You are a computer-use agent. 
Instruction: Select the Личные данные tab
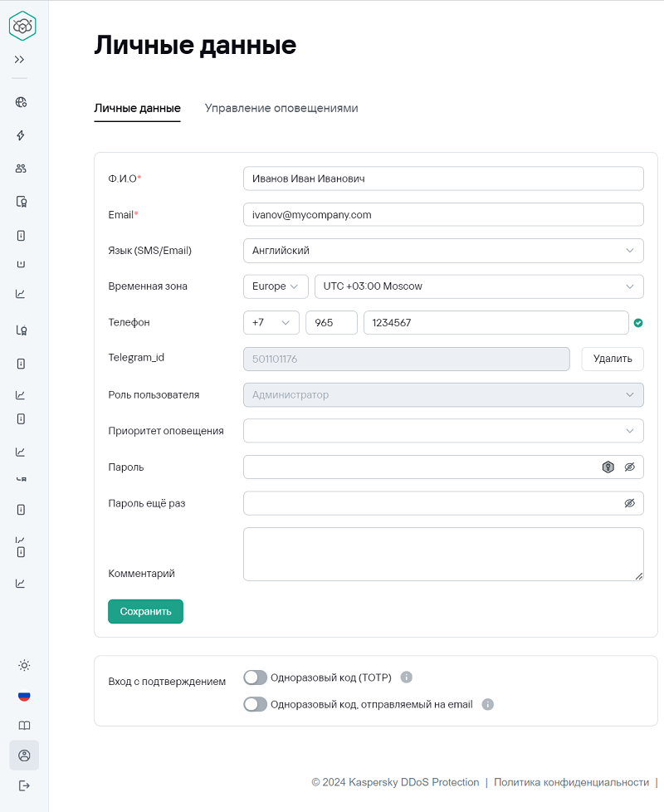pos(137,108)
